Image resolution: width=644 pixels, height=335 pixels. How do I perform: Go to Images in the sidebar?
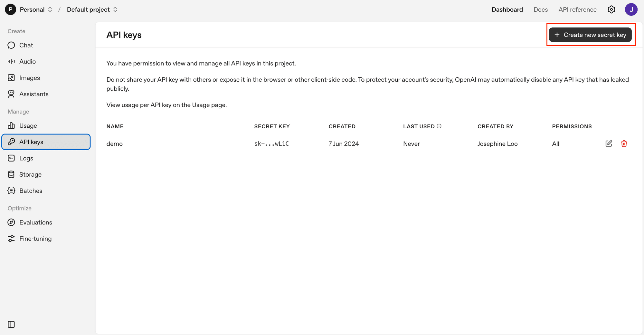[x=29, y=78]
